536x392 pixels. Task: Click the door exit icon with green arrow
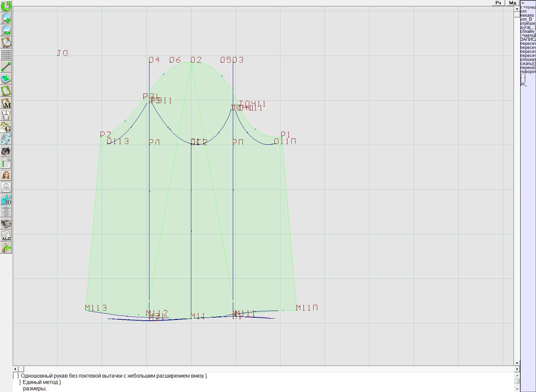pyautogui.click(x=6, y=248)
